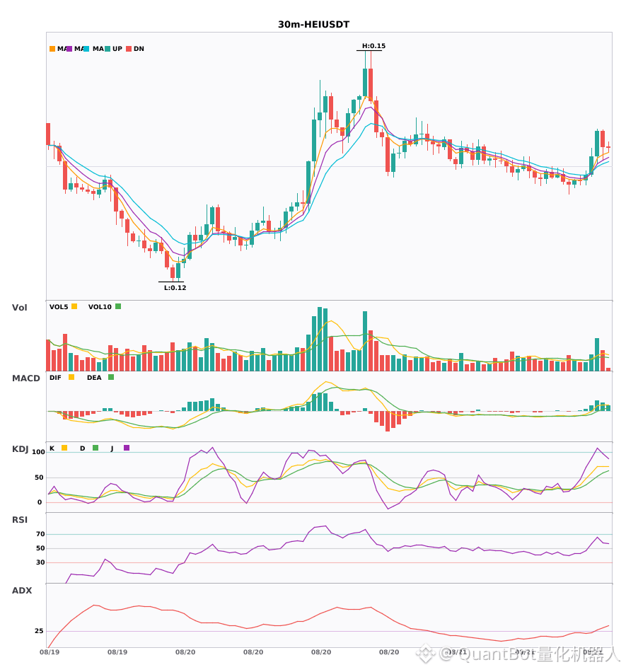The image size is (626, 672).
Task: Toggle the red DN legend marker
Action: (129, 49)
